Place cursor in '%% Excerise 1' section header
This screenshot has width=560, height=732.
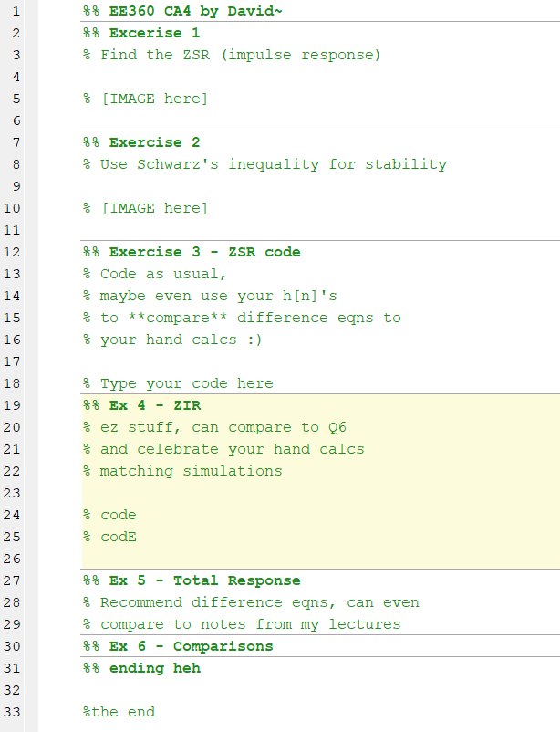(141, 33)
